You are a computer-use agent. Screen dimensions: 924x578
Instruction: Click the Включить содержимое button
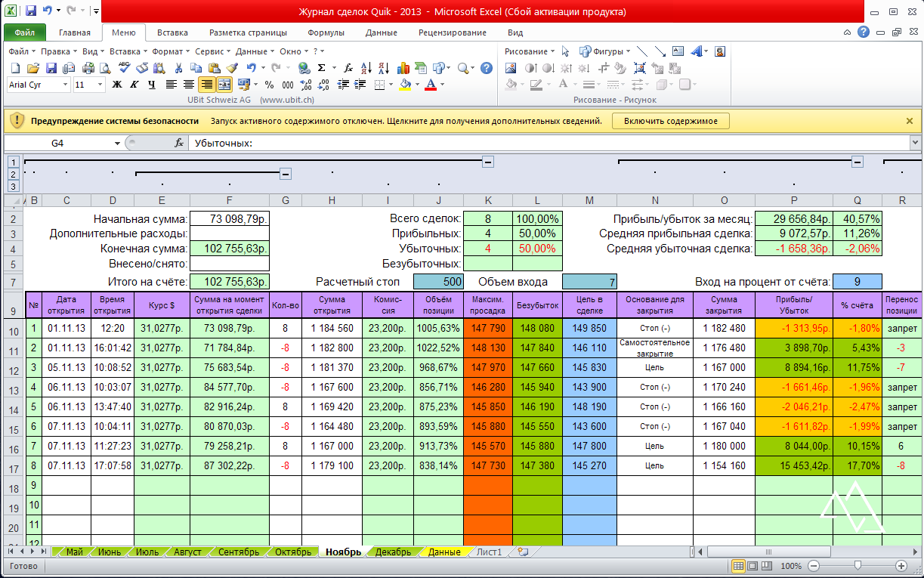pyautogui.click(x=670, y=121)
